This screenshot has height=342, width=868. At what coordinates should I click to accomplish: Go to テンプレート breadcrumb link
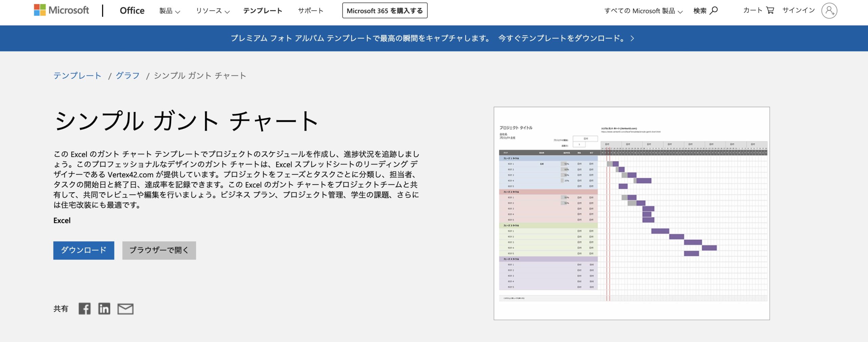pos(77,76)
